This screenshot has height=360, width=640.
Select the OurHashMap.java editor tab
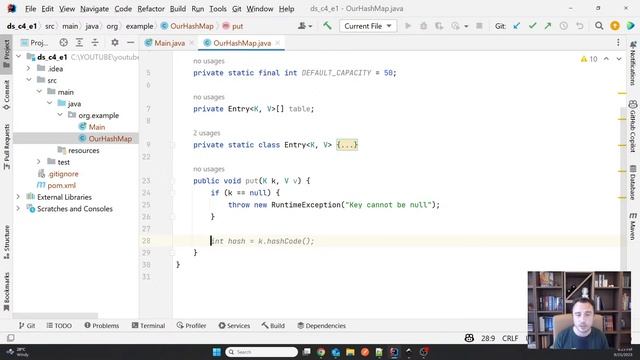click(x=242, y=43)
